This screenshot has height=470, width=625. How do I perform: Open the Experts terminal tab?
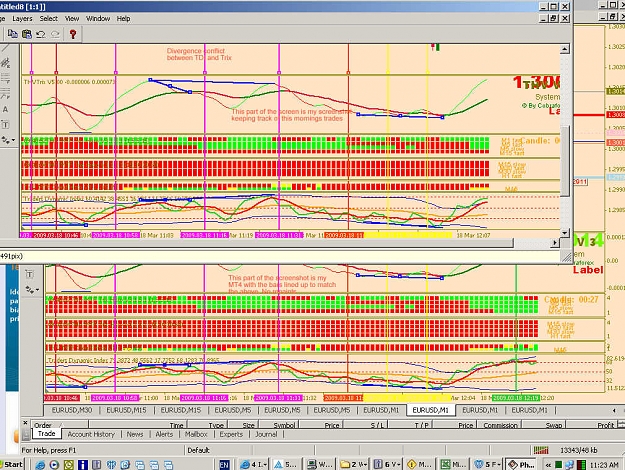pyautogui.click(x=231, y=434)
